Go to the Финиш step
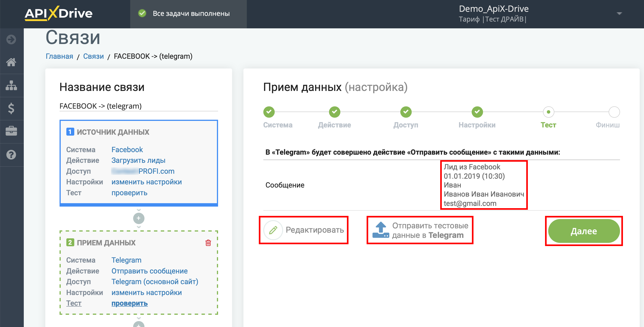This screenshot has width=644, height=327. [614, 112]
